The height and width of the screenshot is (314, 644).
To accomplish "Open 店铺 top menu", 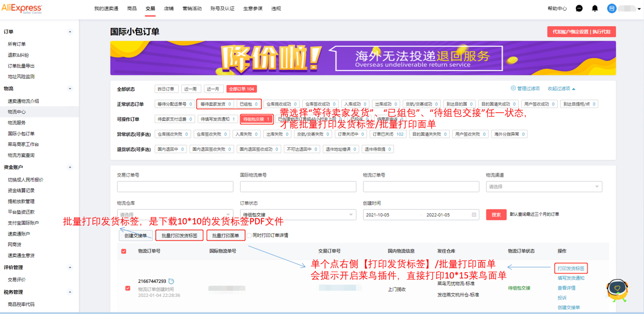I will click(169, 9).
